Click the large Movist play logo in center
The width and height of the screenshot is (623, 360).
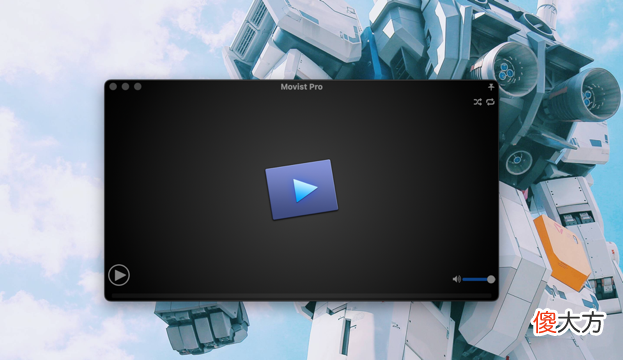click(x=302, y=190)
